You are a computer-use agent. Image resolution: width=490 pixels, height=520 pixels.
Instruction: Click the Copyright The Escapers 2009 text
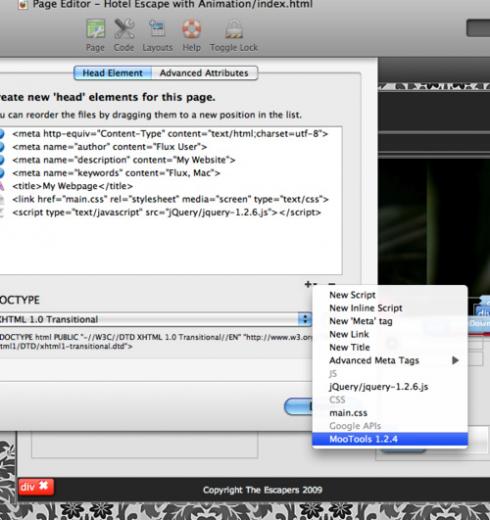pyautogui.click(x=262, y=490)
